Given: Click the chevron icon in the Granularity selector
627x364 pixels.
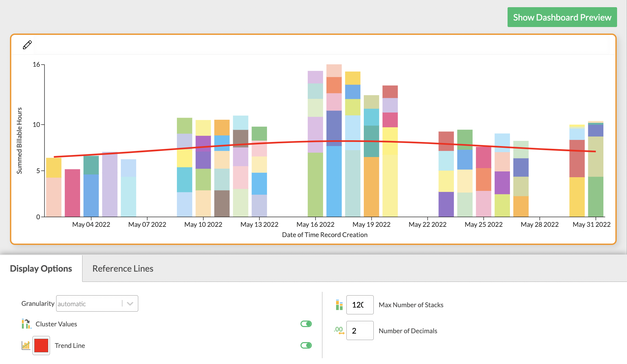Looking at the screenshot, I should (130, 303).
